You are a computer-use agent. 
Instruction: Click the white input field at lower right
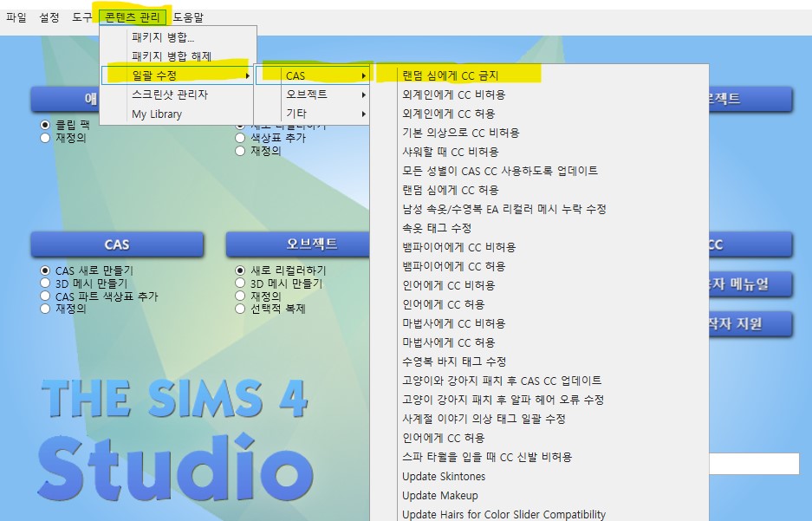click(754, 464)
